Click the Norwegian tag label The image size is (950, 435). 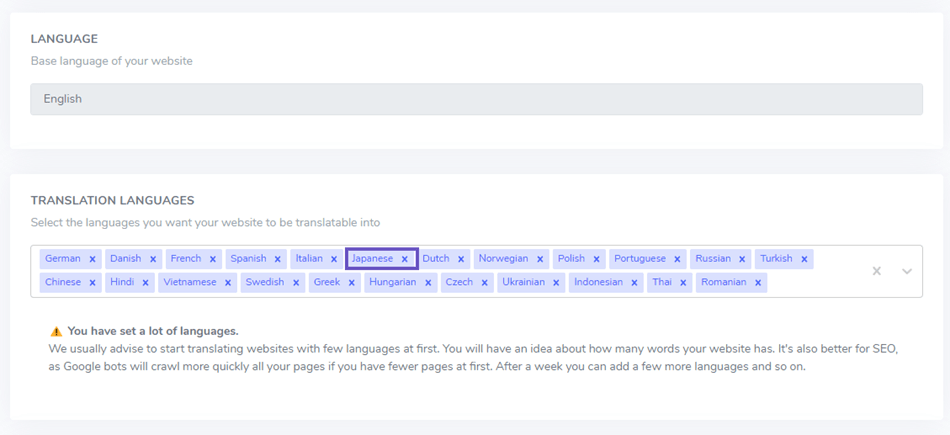pyautogui.click(x=503, y=259)
